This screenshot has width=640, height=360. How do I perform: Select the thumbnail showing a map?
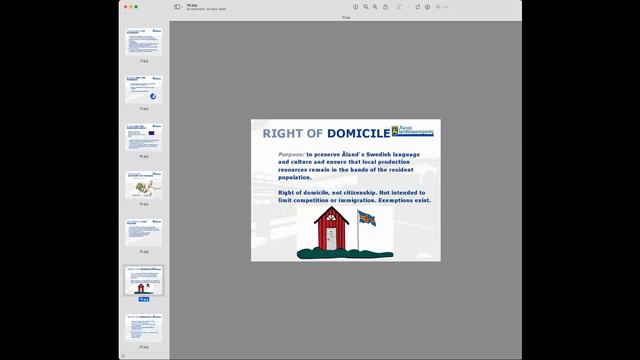pyautogui.click(x=144, y=185)
